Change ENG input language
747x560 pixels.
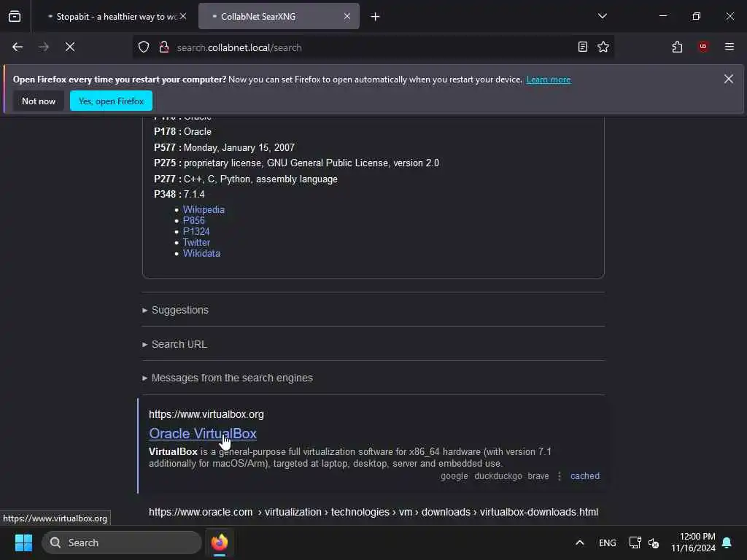[608, 542]
